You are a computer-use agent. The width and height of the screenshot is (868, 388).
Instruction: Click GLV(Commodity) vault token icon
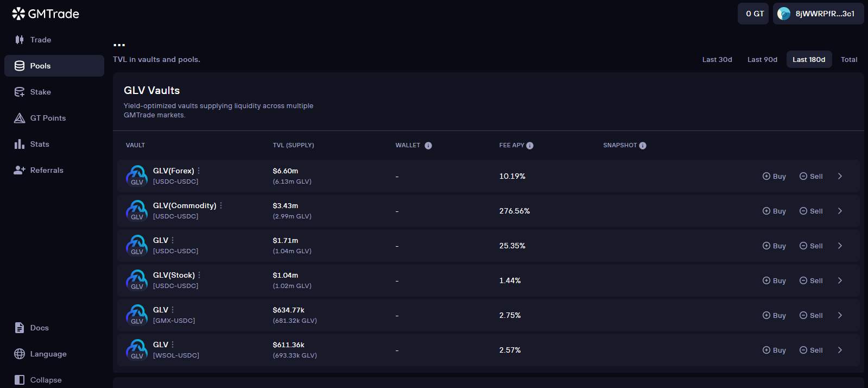[x=137, y=211]
